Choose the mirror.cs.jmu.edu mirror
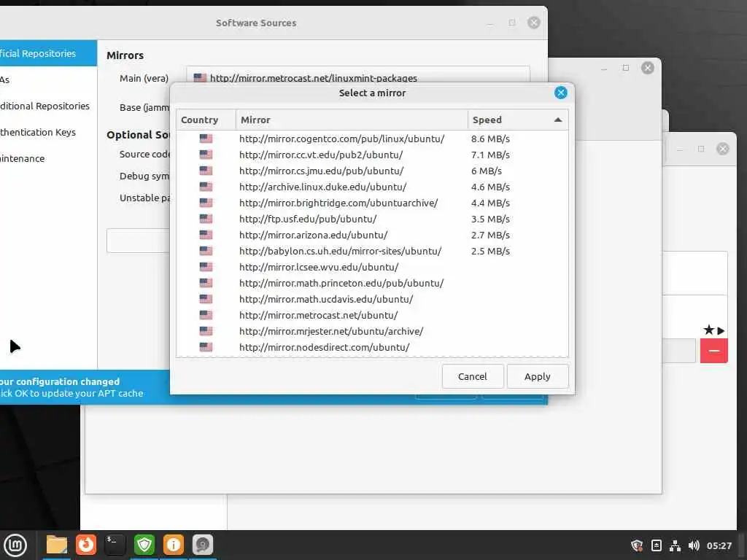747x560 pixels. 372,171
